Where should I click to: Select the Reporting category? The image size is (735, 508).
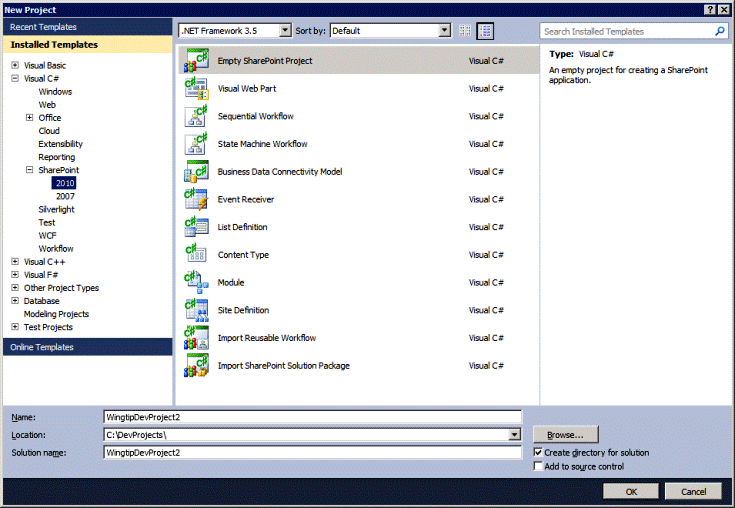[x=56, y=157]
